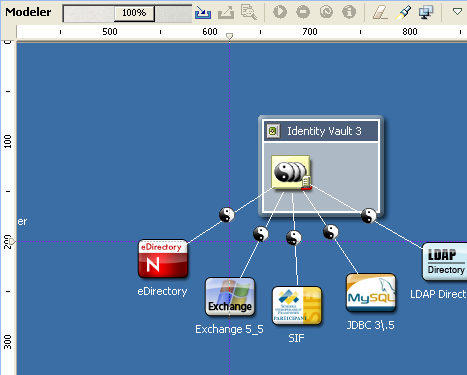Screen dimensions: 467x375
Task: Select the highlighter pen tool
Action: tap(403, 13)
